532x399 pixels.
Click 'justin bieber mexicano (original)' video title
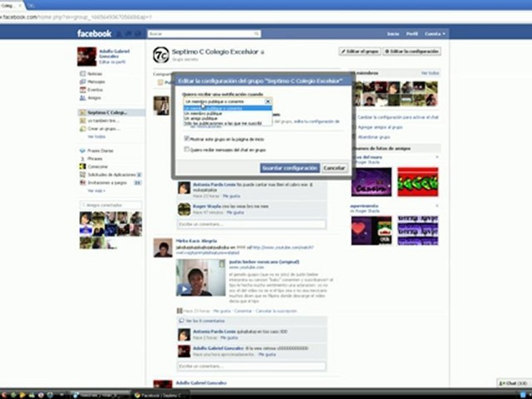(264, 262)
